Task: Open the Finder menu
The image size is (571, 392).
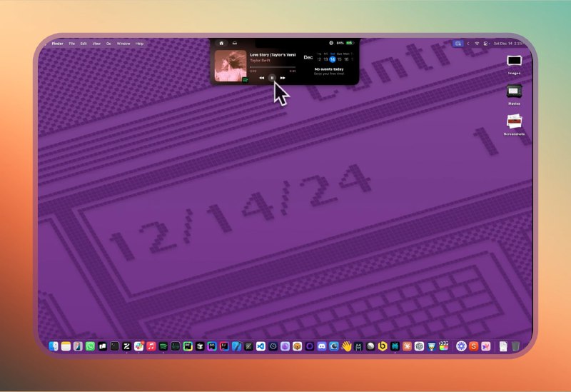Action: coord(58,44)
